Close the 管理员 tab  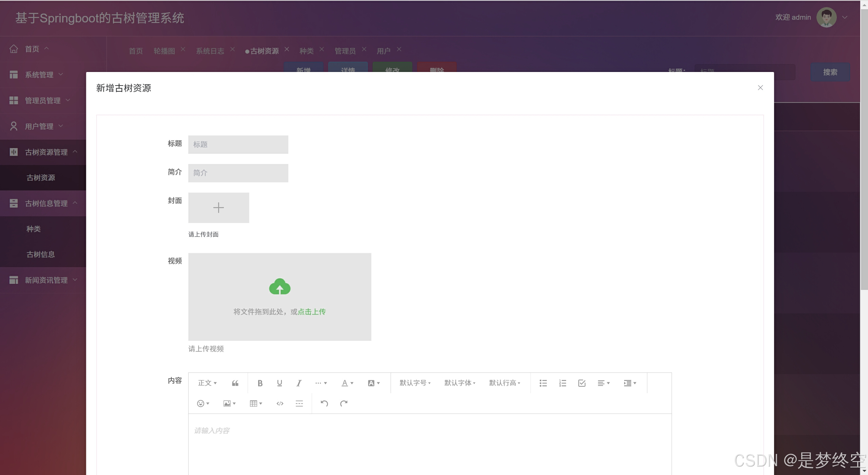click(364, 49)
